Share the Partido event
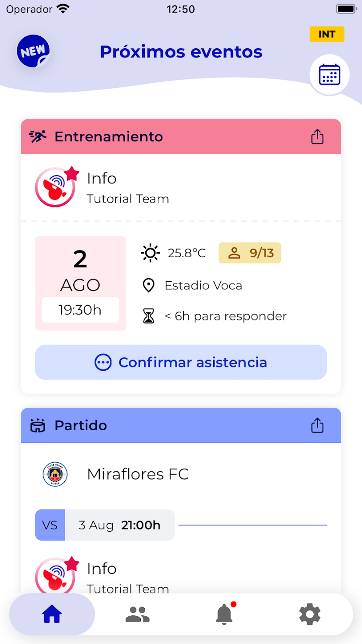The image size is (362, 644). [x=317, y=425]
